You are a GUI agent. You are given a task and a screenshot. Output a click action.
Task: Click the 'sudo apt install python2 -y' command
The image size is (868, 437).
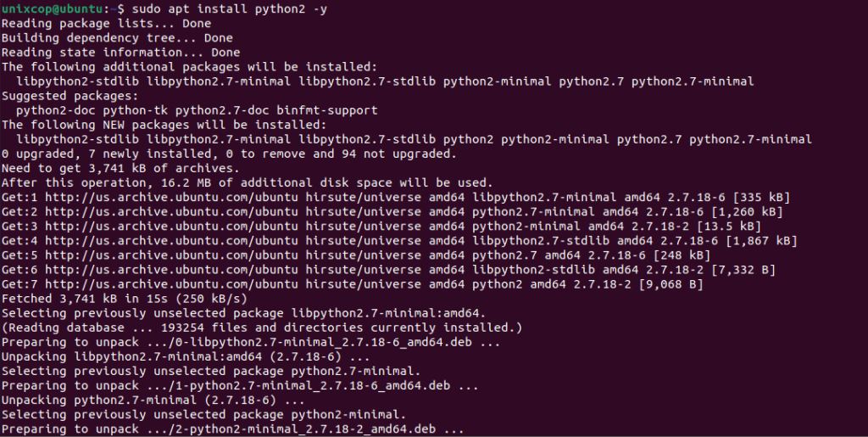coord(229,9)
